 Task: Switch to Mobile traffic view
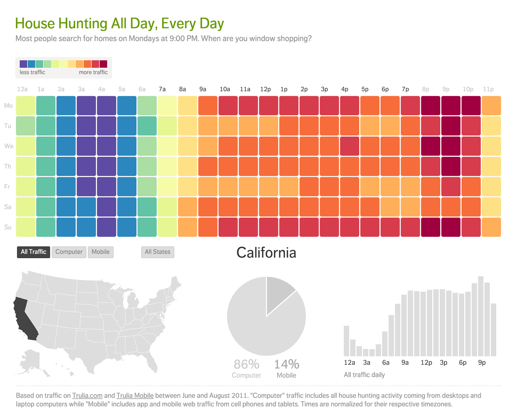100,252
